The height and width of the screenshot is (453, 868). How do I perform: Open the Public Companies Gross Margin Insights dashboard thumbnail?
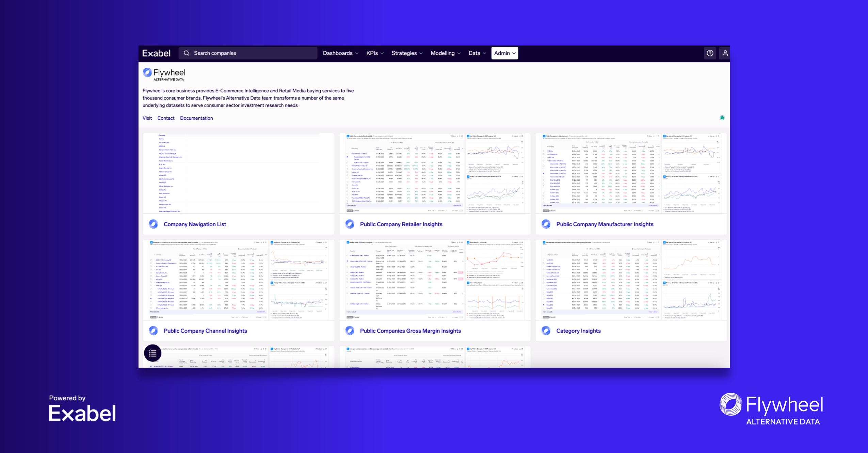pyautogui.click(x=435, y=280)
